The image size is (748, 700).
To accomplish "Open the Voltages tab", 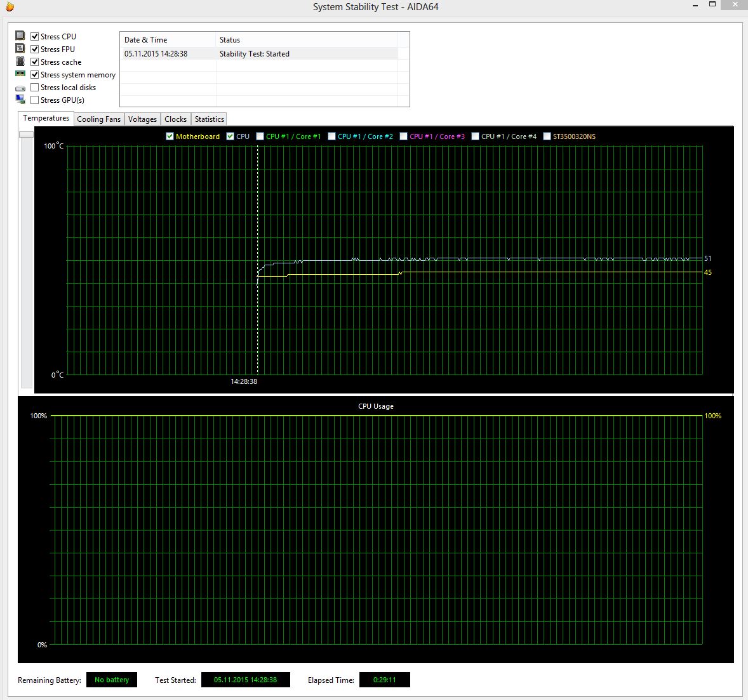I will click(x=142, y=119).
